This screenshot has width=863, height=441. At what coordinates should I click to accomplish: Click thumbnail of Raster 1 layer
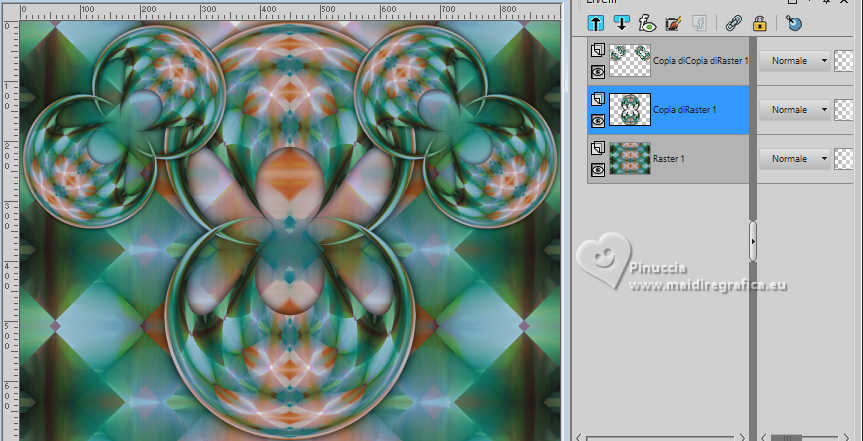(630, 159)
